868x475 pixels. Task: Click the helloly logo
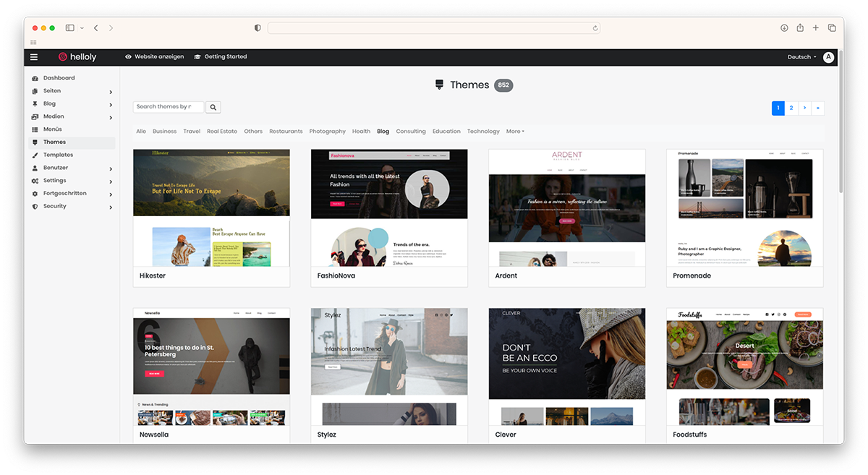click(77, 57)
